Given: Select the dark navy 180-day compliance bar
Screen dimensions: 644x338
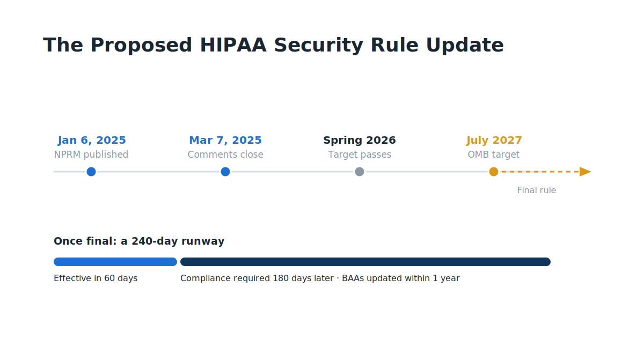Looking at the screenshot, I should point(365,262).
